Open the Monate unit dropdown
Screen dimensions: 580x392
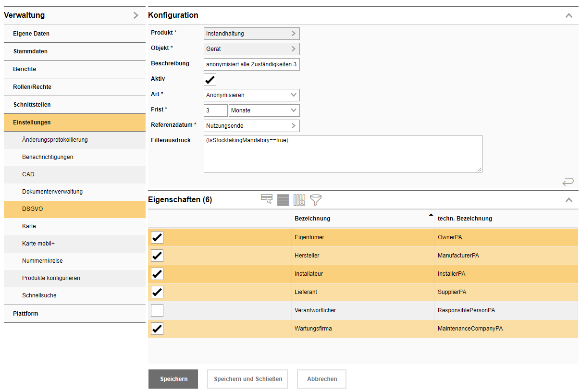[x=264, y=110]
